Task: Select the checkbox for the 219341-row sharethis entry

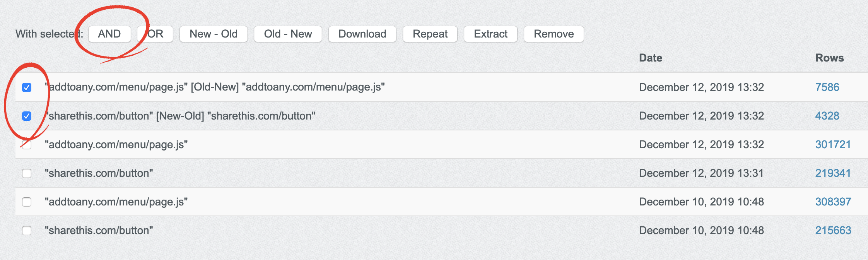Action: click(x=27, y=173)
